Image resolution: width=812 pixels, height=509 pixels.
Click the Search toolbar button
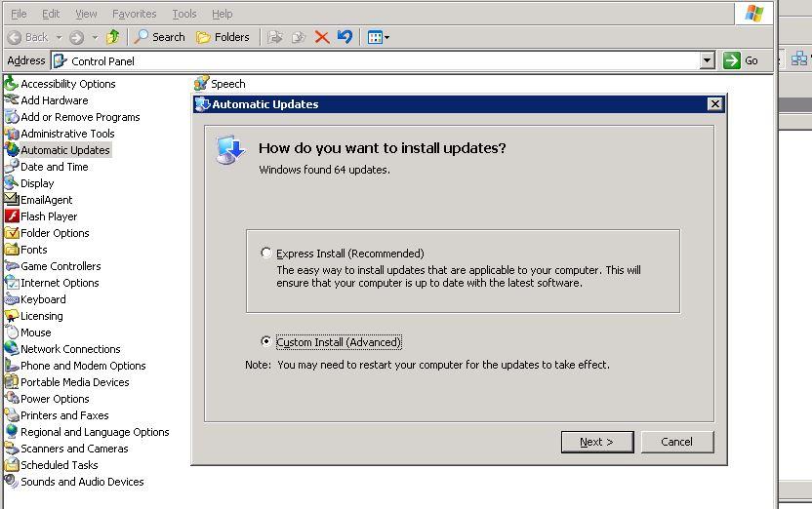159,37
